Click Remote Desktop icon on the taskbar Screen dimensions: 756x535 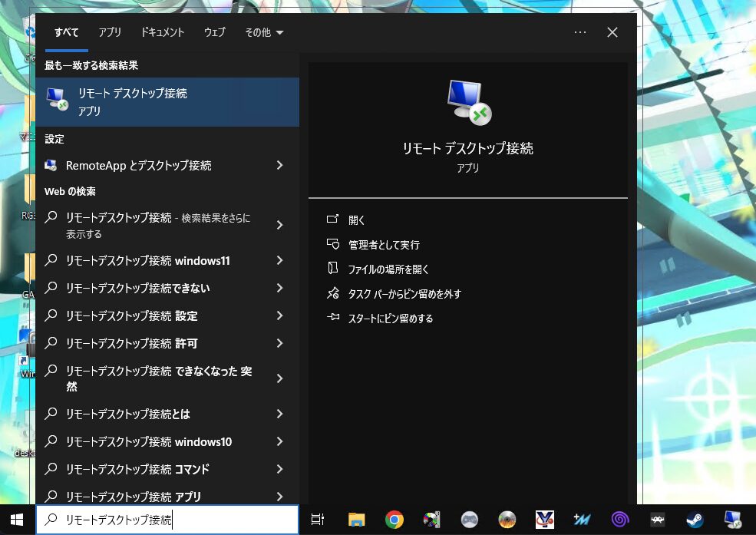click(732, 520)
